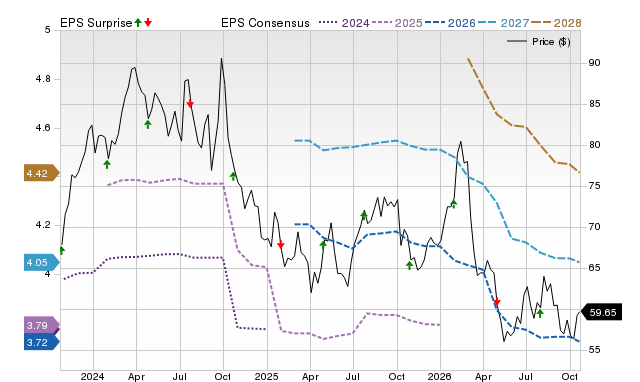Click the 70 label on price axis
This screenshot has height=382, width=640.
[x=594, y=227]
